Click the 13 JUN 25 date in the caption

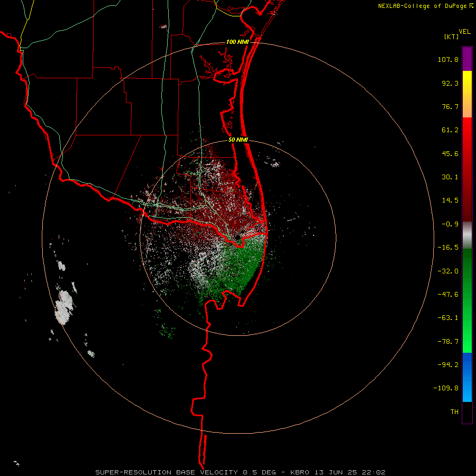(335, 472)
